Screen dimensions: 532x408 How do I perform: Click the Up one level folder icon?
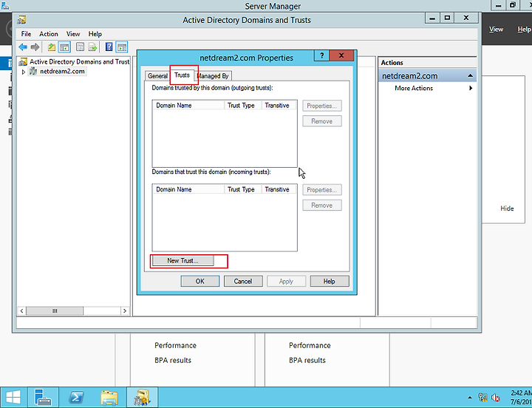52,47
